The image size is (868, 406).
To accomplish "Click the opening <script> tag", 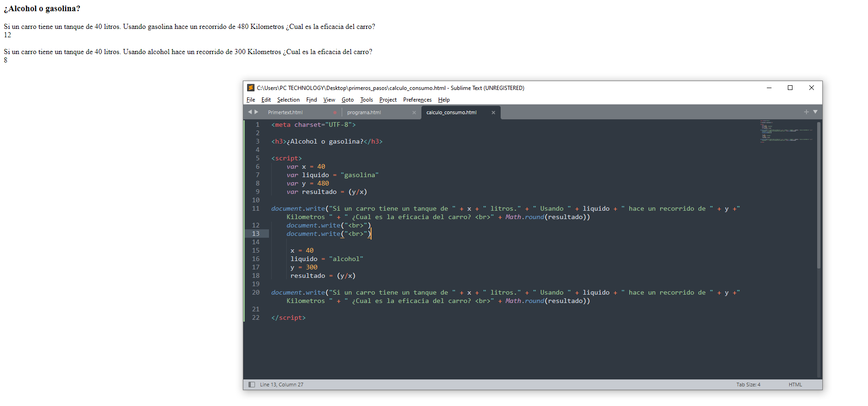I will tap(287, 158).
